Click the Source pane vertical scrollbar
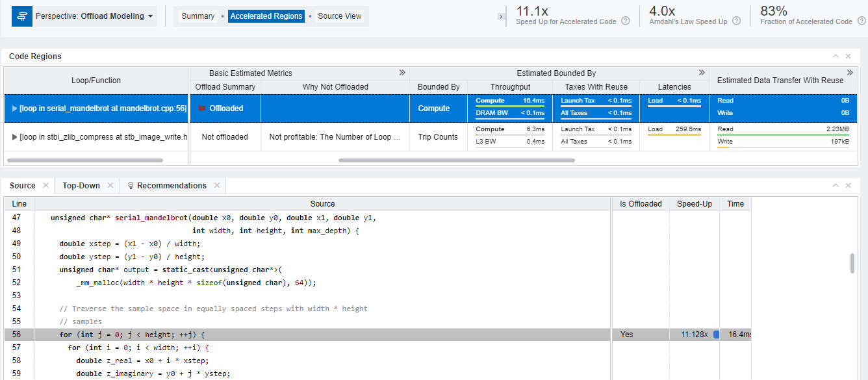This screenshot has height=380, width=868. pos(852,264)
